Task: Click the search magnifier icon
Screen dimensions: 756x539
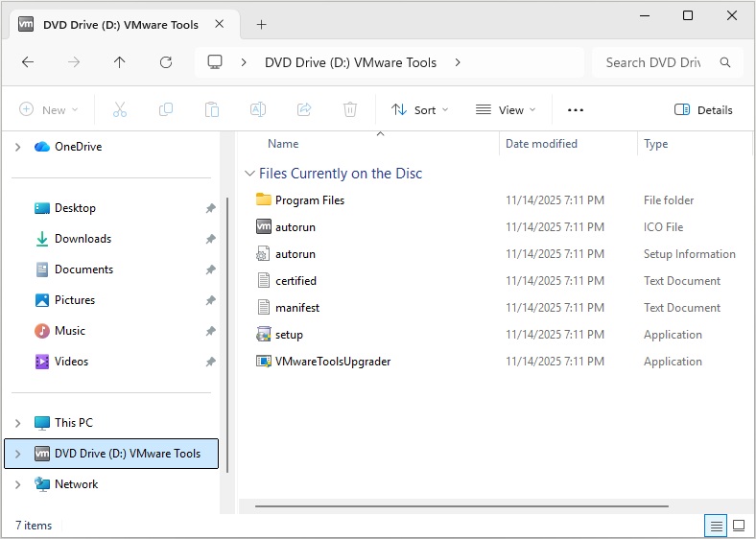Action: point(725,62)
